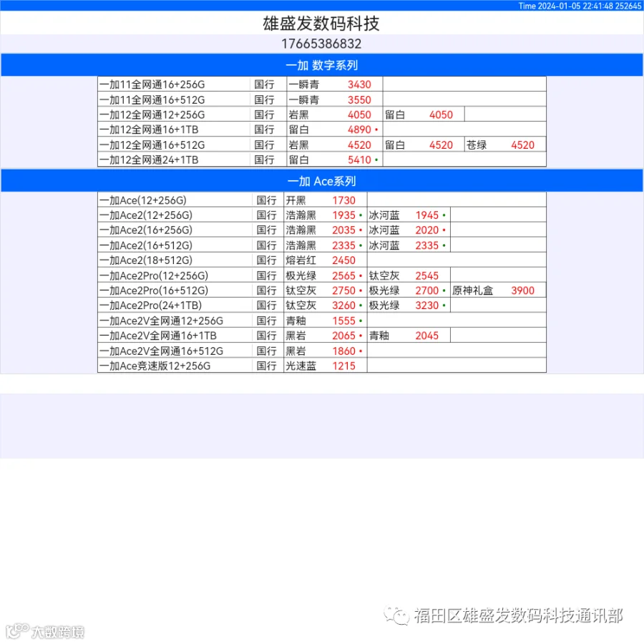Image resolution: width=644 pixels, height=644 pixels.
Task: Select the row name 一加Ace(12+256G)
Action: click(143, 200)
